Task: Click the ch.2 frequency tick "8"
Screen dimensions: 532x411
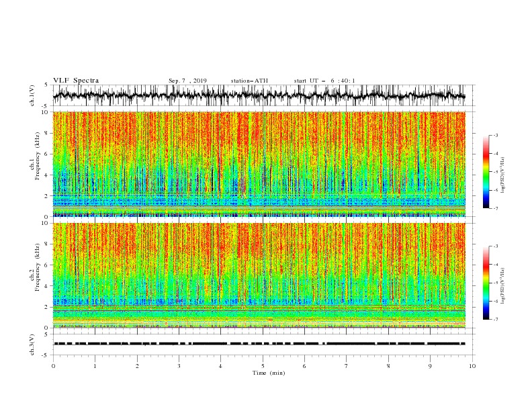Action: (x=46, y=244)
